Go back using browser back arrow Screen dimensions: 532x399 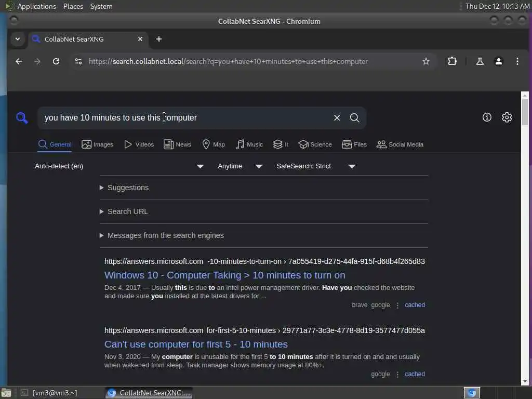pyautogui.click(x=19, y=61)
